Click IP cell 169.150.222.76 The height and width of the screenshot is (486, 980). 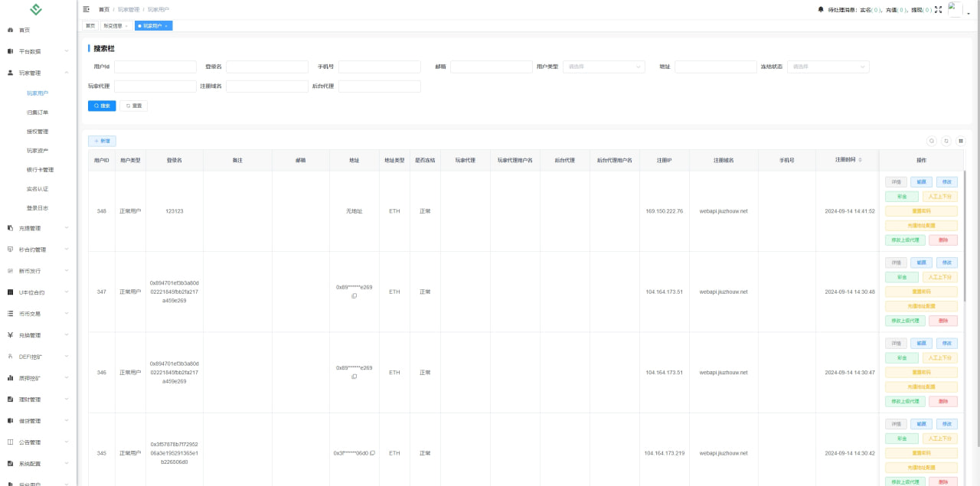tap(665, 211)
